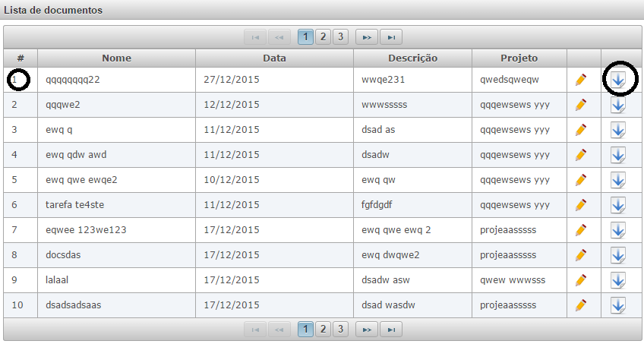Click row number 10 cell
The width and height of the screenshot is (644, 344).
pos(21,305)
